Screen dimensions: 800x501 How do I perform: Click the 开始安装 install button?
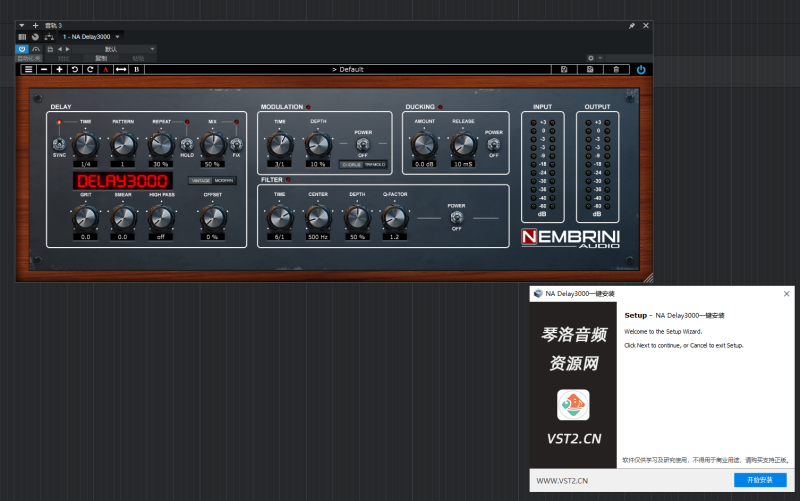coord(760,480)
